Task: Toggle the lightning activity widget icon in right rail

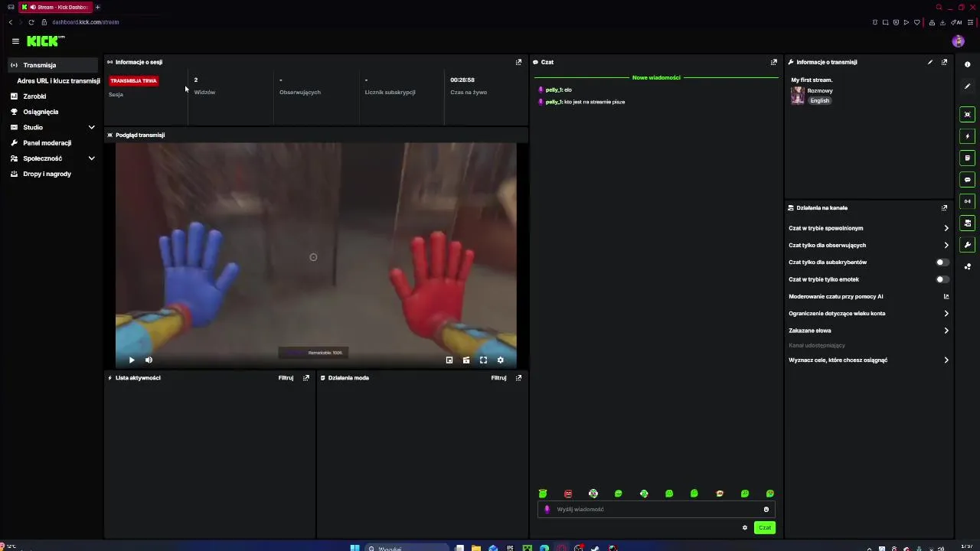Action: 968,136
